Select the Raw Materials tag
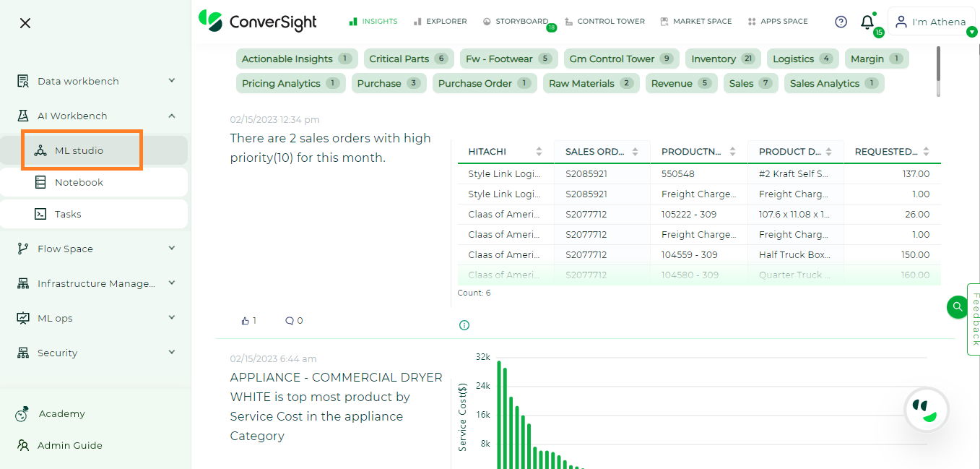The image size is (980, 469). 591,84
